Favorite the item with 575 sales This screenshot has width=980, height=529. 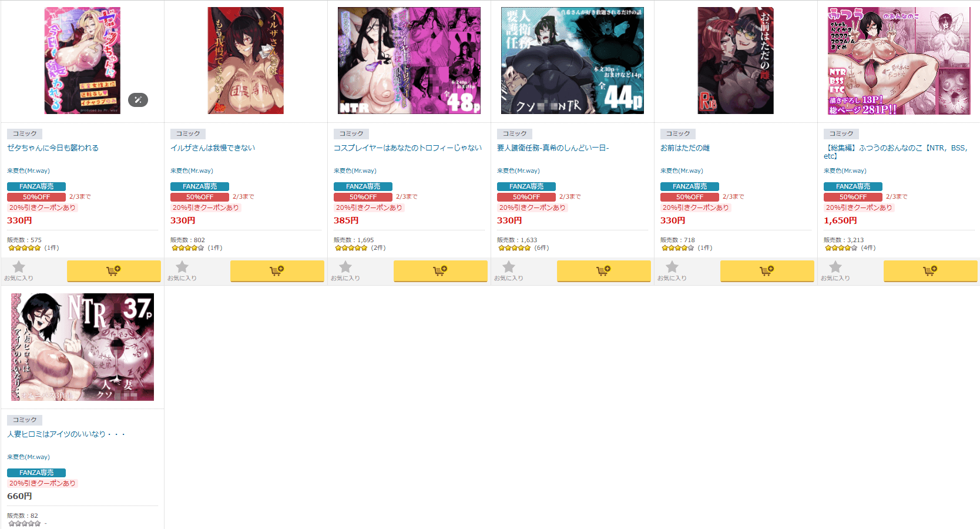coord(19,270)
